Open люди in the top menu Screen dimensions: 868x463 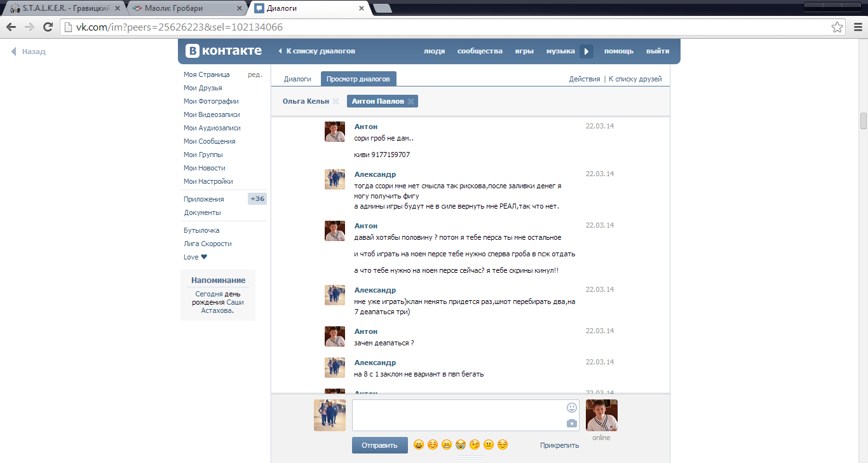point(435,51)
